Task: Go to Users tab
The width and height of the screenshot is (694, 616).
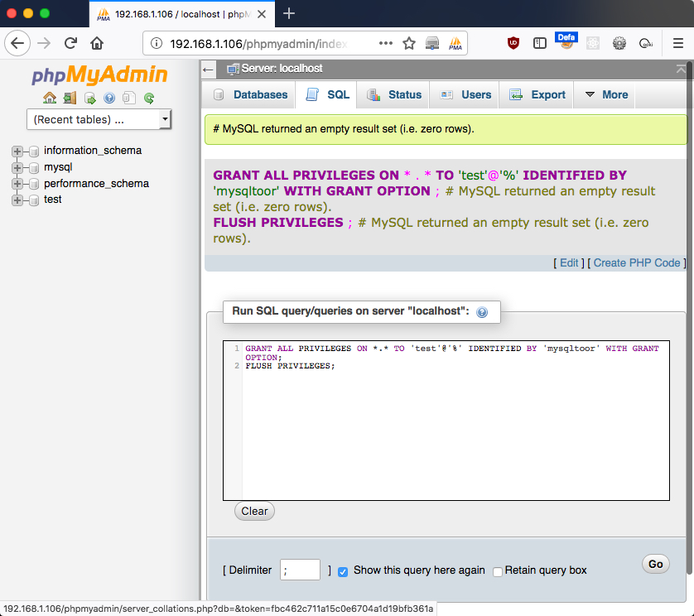Action: coord(465,94)
